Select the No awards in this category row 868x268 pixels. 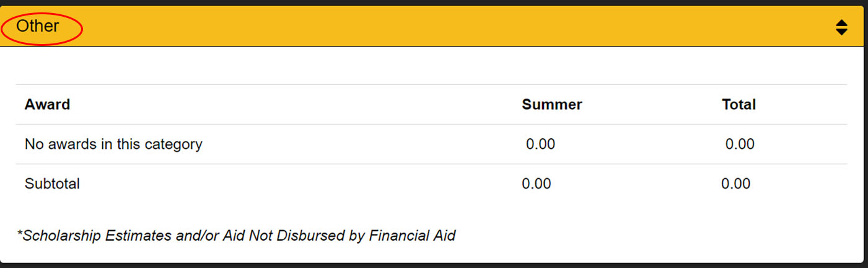(x=431, y=144)
